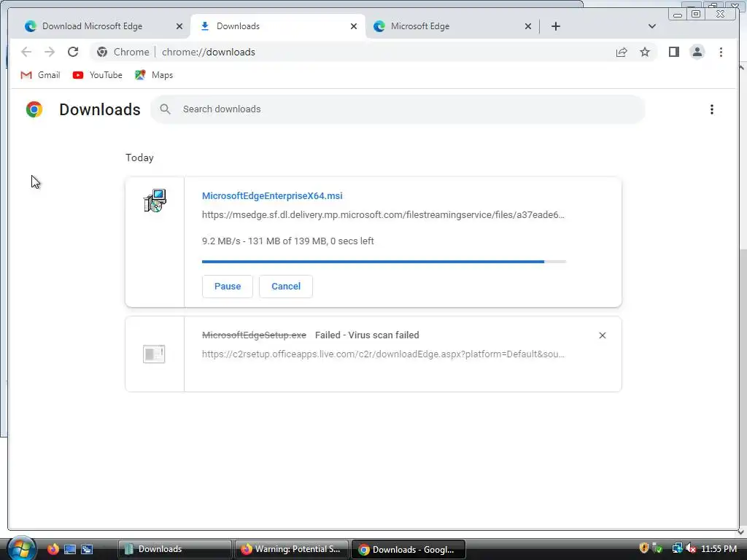Screen dimensions: 747x560
Task: Click the Chrome logo beside Downloads heading
Action: click(34, 109)
